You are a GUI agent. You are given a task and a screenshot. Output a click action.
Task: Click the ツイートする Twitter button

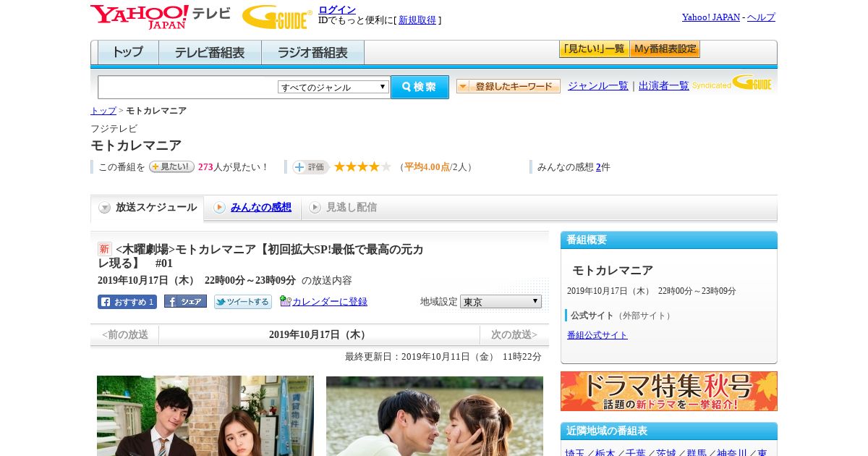(243, 302)
